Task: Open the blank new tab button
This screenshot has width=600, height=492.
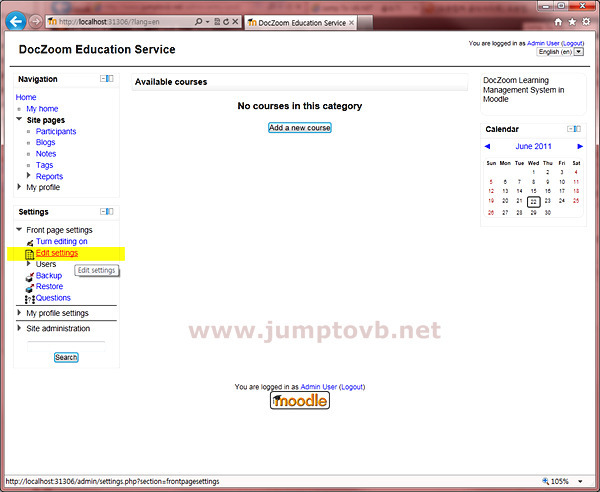Action: coord(365,23)
